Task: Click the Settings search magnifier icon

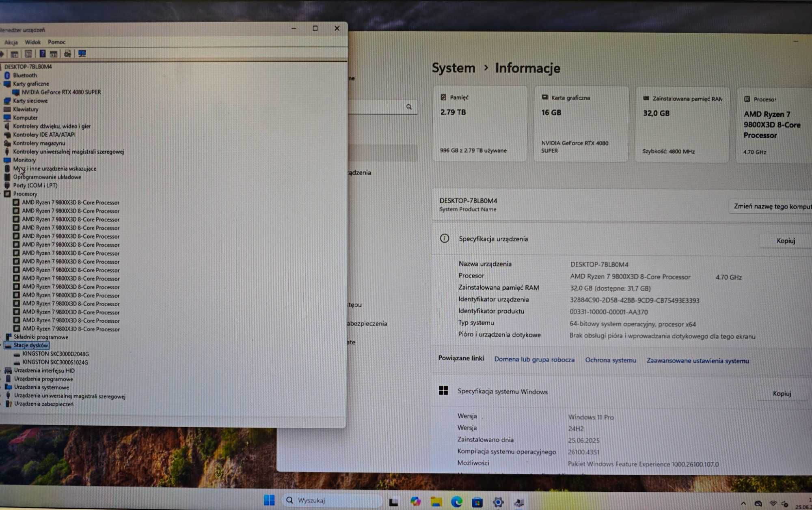Action: [x=409, y=107]
